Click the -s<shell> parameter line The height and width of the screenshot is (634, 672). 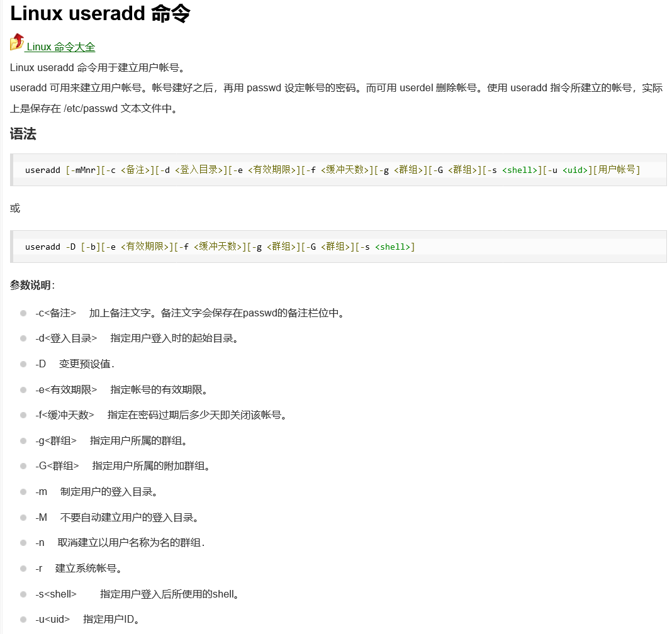point(137,594)
